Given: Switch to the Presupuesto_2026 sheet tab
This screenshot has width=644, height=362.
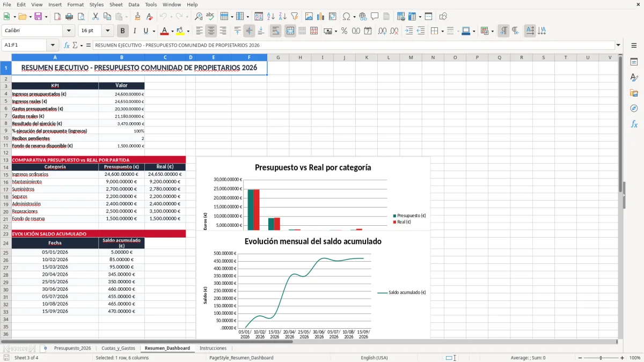Looking at the screenshot, I should [x=72, y=348].
